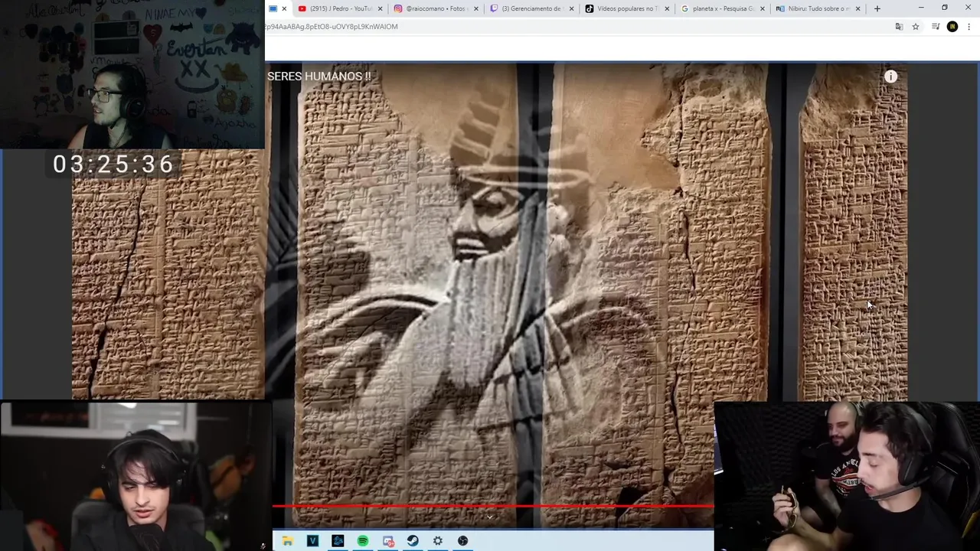Viewport: 980px width, 551px height.
Task: Open a new browser tab
Action: pyautogui.click(x=877, y=8)
